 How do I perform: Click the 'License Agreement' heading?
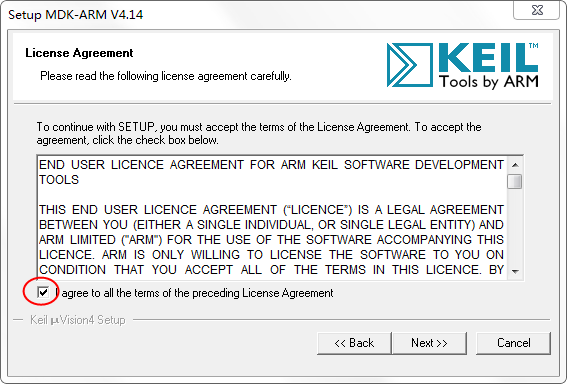tap(79, 53)
